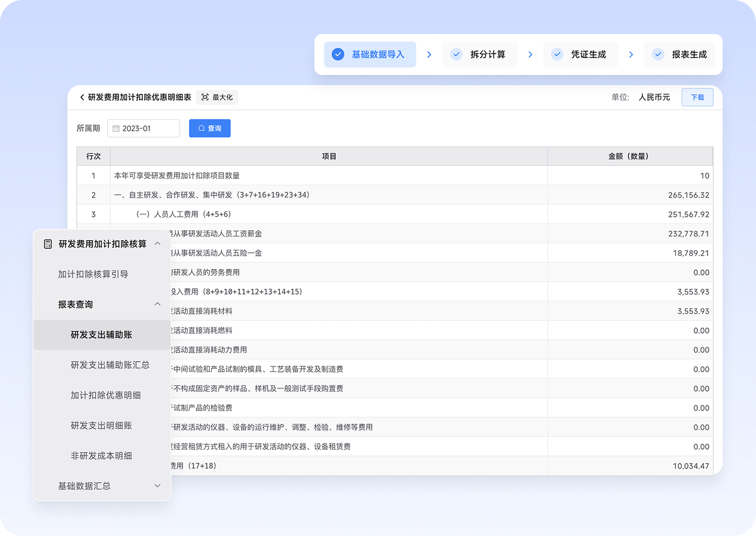Open 研发支出辅助账 in the sidebar
The height and width of the screenshot is (536, 756).
101,335
